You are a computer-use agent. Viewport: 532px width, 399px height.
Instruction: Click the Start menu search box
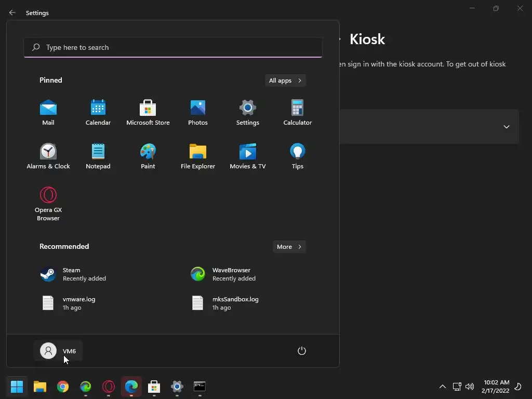(x=173, y=47)
